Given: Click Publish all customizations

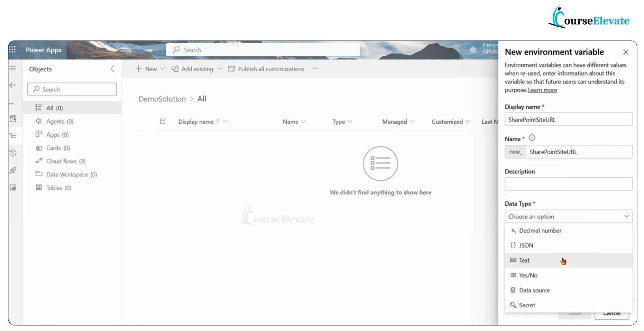Looking at the screenshot, I should pyautogui.click(x=271, y=69).
